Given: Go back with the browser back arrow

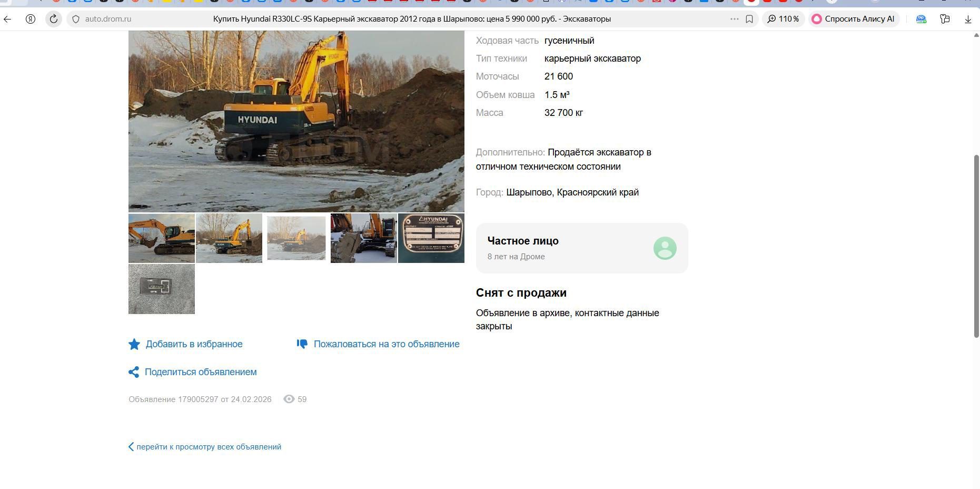Looking at the screenshot, I should [7, 19].
